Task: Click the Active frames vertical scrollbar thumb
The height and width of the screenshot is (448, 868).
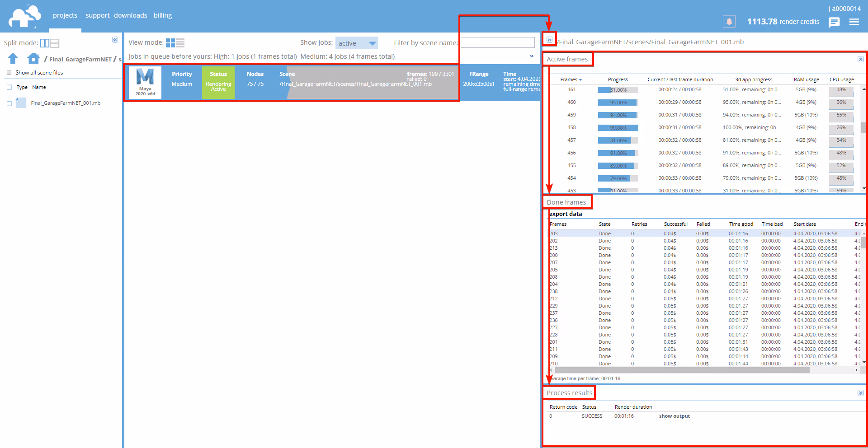Action: [x=863, y=128]
